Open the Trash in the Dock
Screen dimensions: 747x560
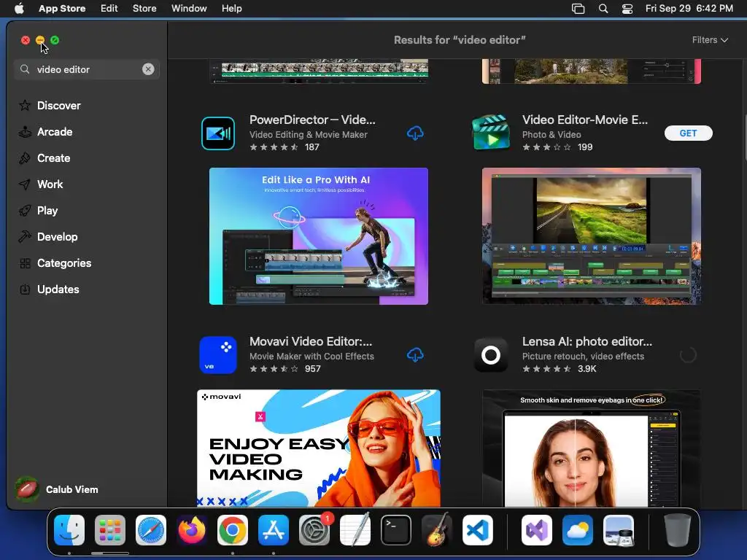tap(678, 530)
